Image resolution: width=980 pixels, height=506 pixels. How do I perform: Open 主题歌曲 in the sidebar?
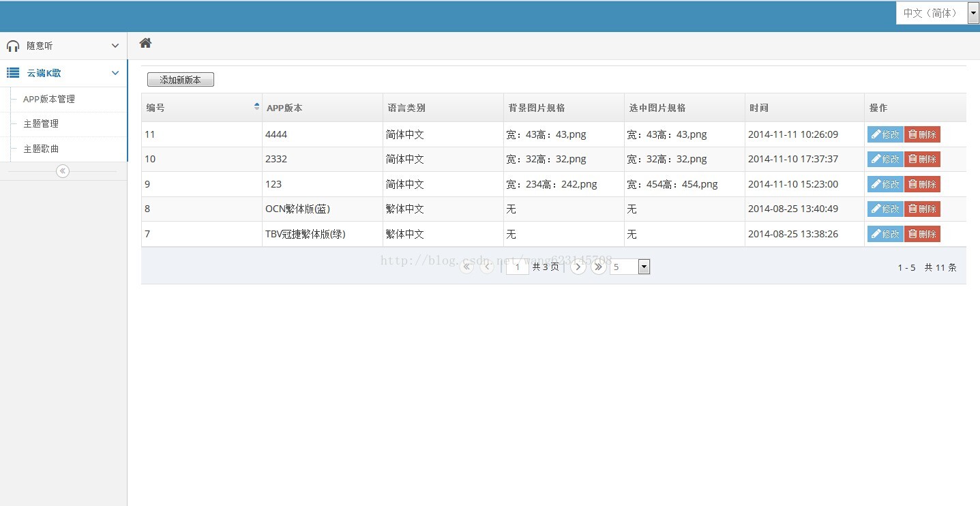[x=41, y=149]
